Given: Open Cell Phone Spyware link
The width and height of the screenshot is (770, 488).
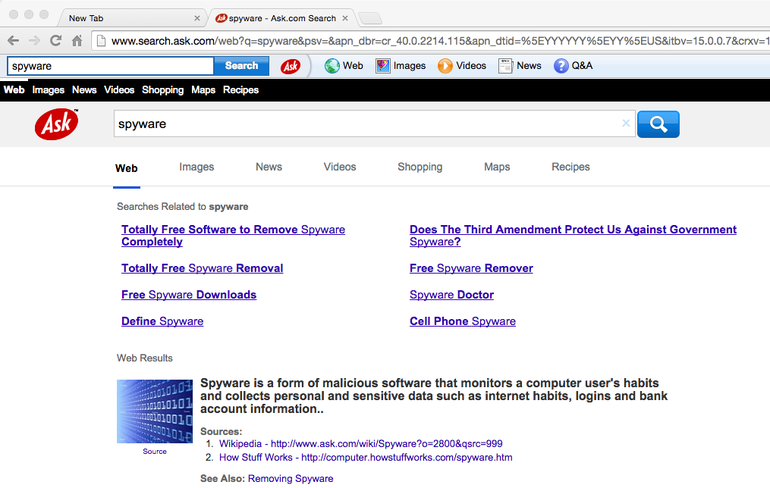Looking at the screenshot, I should 463,322.
